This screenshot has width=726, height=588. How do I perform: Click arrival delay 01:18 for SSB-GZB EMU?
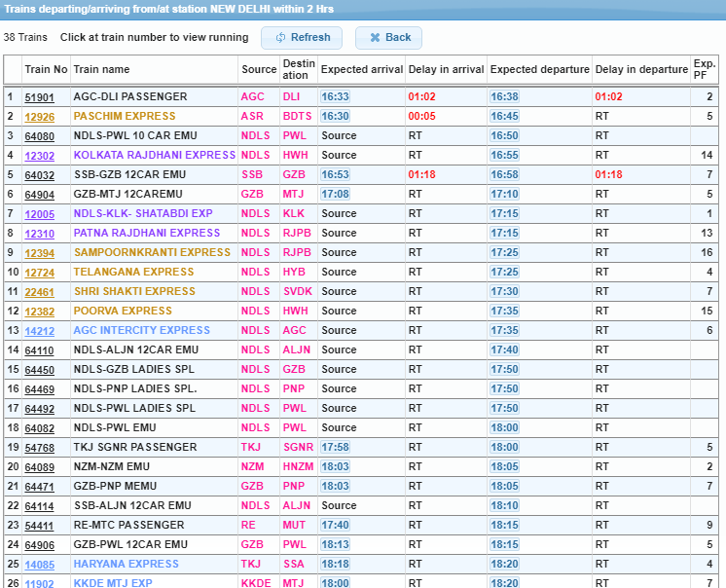coord(421,174)
